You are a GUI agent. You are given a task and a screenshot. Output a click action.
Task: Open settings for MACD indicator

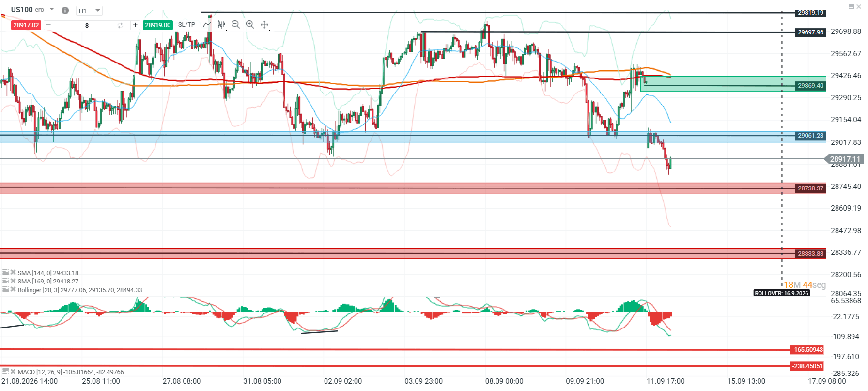tap(6, 371)
